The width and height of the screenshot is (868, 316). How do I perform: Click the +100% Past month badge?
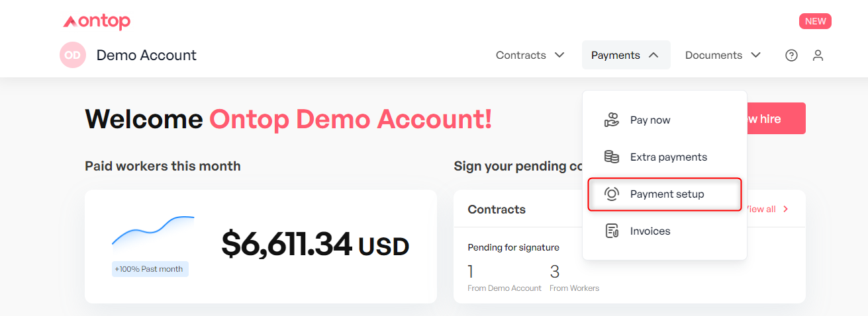click(x=150, y=269)
